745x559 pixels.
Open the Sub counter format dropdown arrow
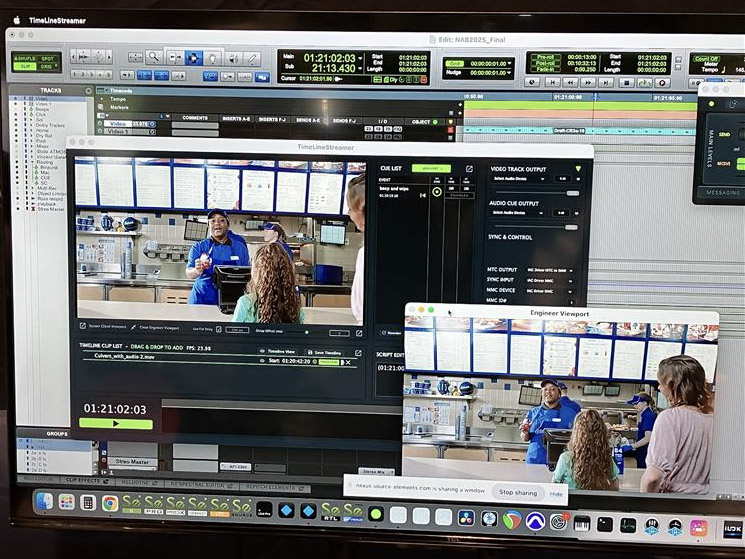361,69
